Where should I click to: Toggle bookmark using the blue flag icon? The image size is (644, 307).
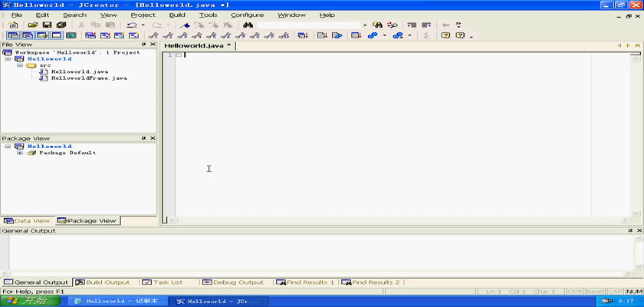[x=185, y=25]
